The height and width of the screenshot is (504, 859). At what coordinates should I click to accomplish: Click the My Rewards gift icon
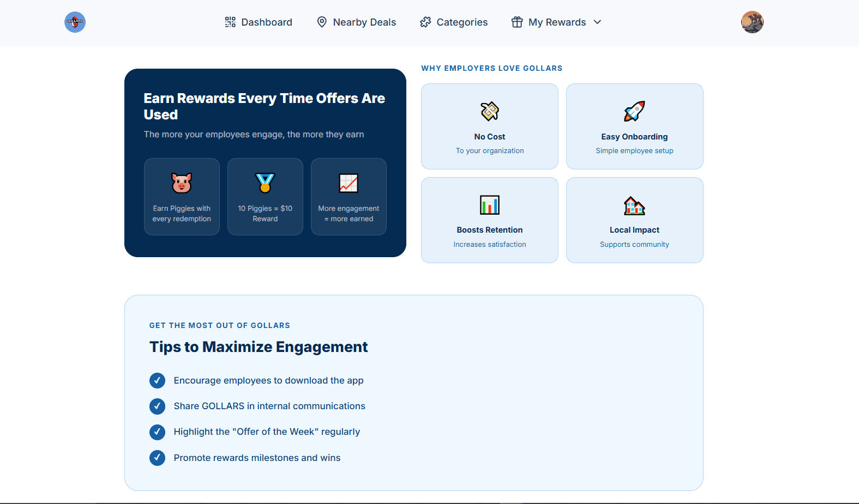point(517,22)
